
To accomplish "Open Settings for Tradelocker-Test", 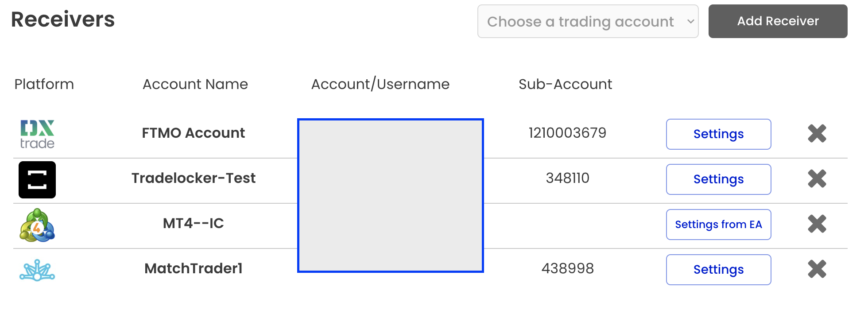I will [x=718, y=179].
